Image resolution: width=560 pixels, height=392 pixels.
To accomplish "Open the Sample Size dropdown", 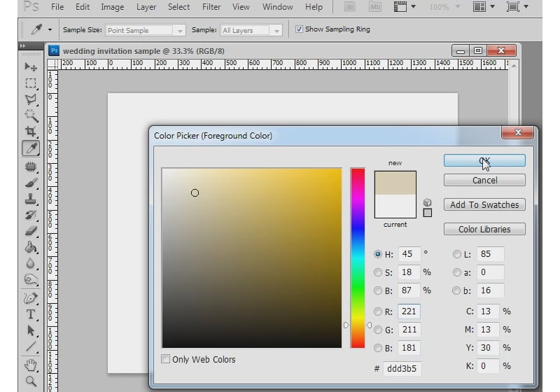I will pyautogui.click(x=146, y=30).
